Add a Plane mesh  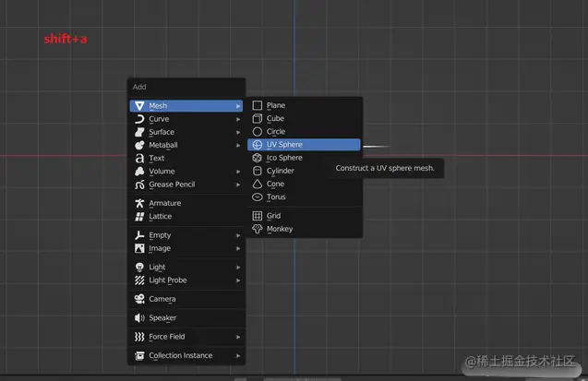coord(304,106)
